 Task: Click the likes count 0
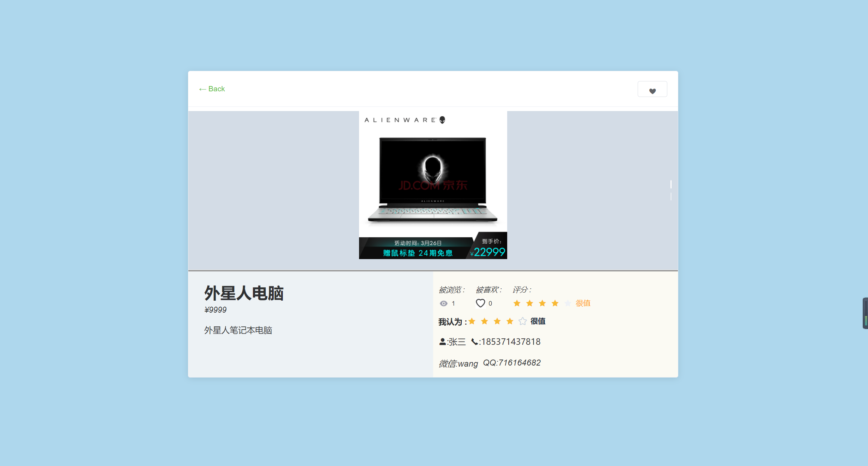pyautogui.click(x=490, y=303)
